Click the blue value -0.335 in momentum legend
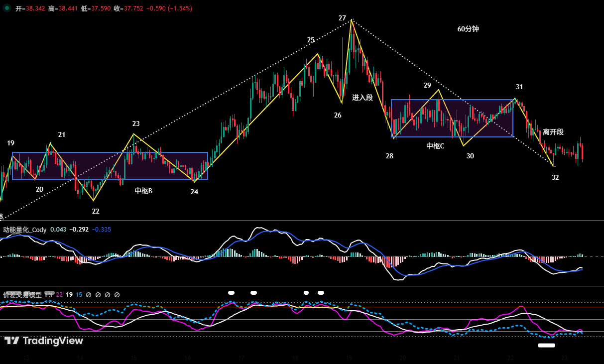The height and width of the screenshot is (364, 604). 102,230
